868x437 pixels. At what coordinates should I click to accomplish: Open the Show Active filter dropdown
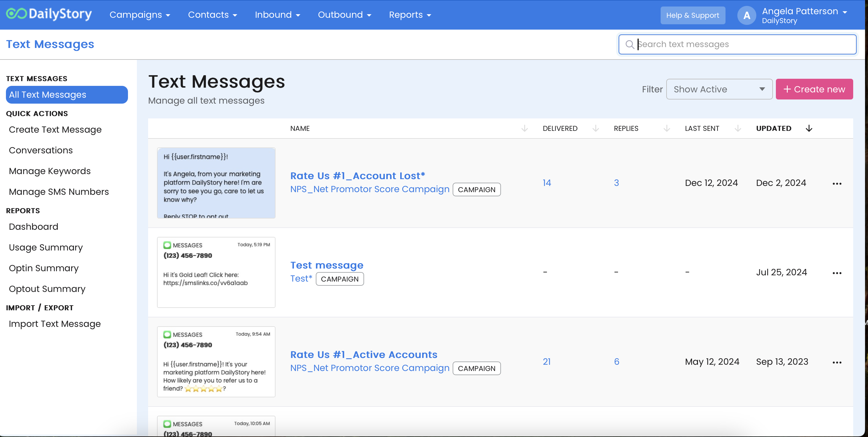coord(719,89)
